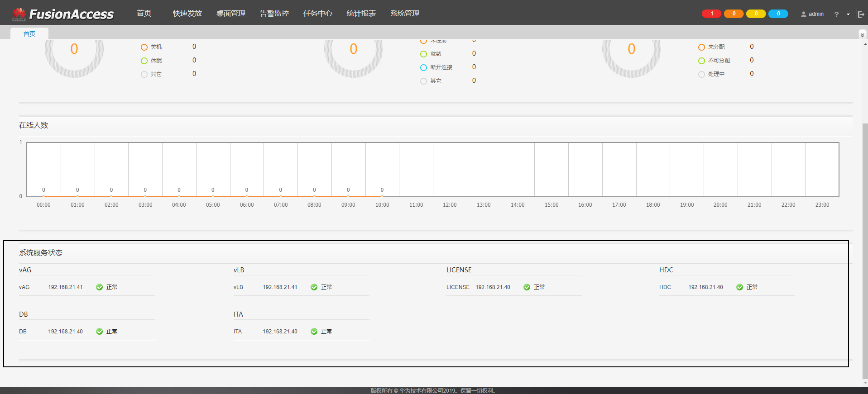This screenshot has height=394, width=868.
Task: Click the yellow minor alarm counter badge
Action: (756, 14)
